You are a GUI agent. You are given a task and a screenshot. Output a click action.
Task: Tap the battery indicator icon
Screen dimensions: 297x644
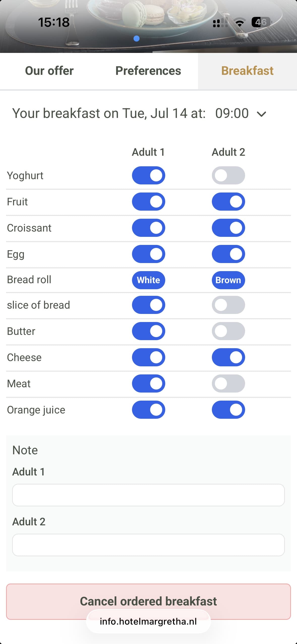point(261,22)
